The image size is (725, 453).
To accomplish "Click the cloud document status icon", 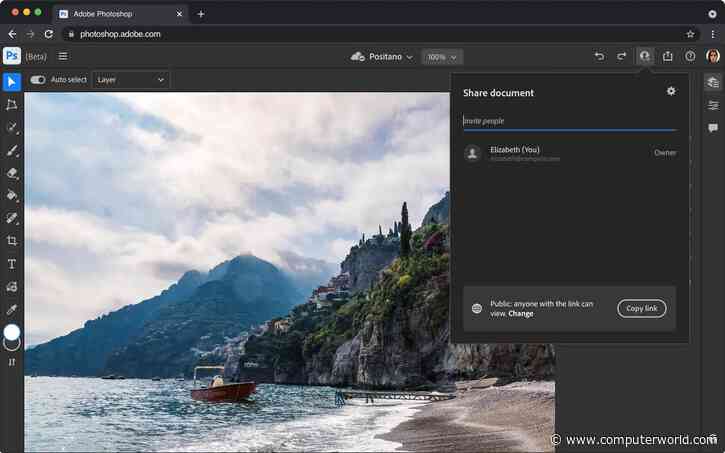I will coord(357,57).
